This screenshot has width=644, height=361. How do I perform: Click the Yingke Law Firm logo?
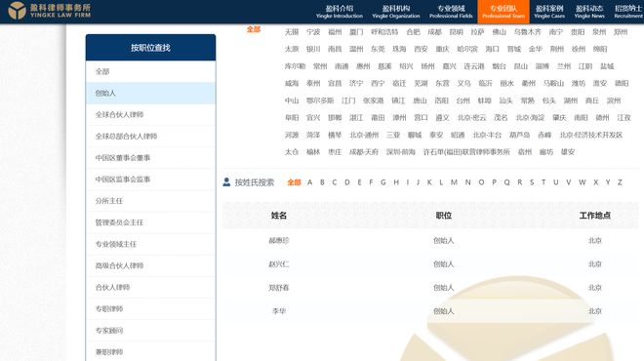(50, 11)
